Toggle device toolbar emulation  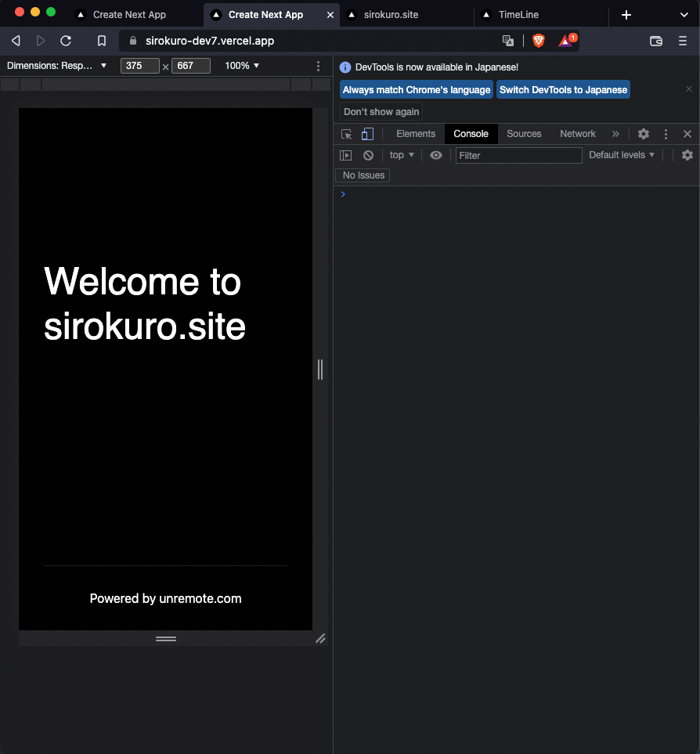coord(367,134)
